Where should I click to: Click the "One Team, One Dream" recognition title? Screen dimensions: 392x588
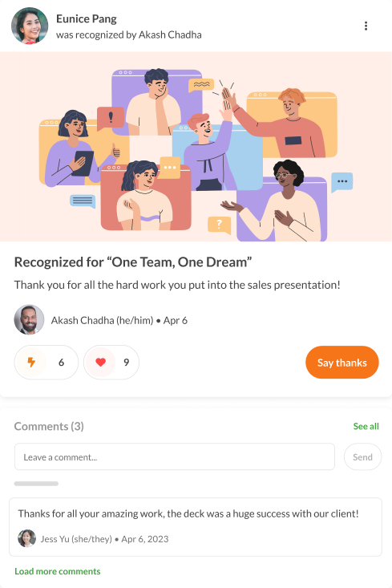coord(133,262)
